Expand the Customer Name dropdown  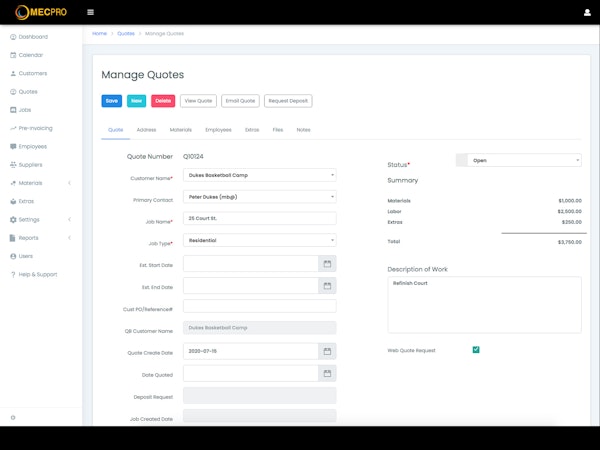(259, 175)
